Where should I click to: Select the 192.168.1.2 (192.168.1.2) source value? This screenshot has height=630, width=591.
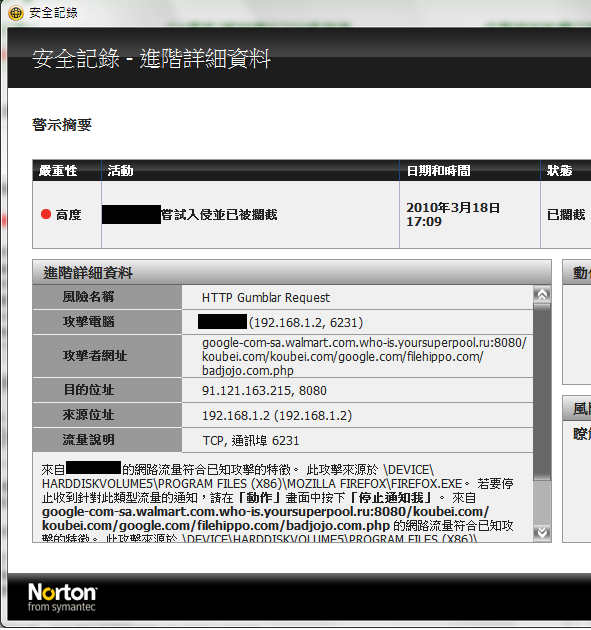[277, 415]
